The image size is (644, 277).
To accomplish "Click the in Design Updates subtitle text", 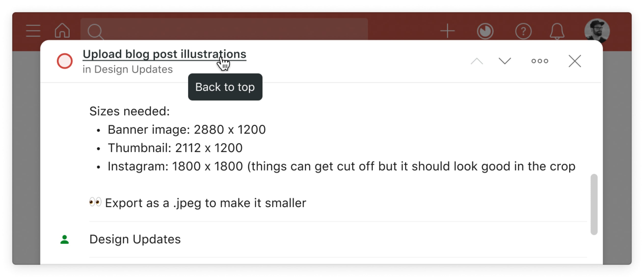I will click(x=127, y=69).
